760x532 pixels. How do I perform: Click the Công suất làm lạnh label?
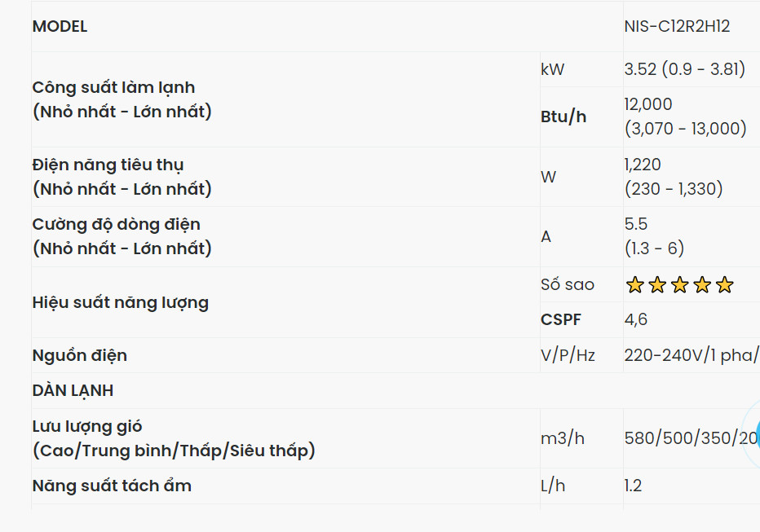tap(113, 87)
